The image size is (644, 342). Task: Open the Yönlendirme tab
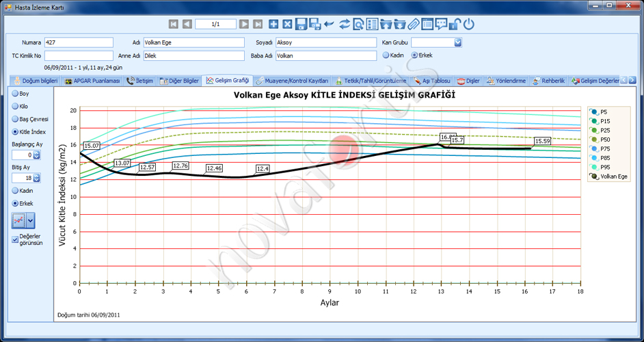(x=506, y=81)
